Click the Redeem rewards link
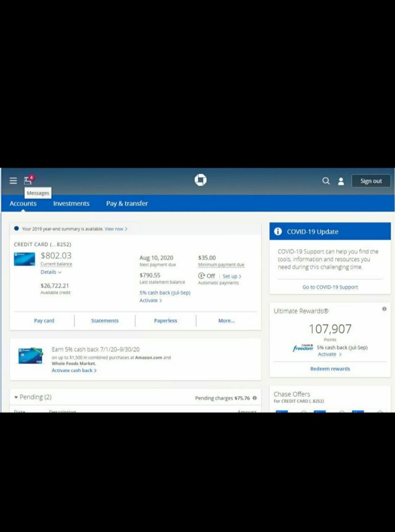The height and width of the screenshot is (532, 395). pyautogui.click(x=330, y=369)
